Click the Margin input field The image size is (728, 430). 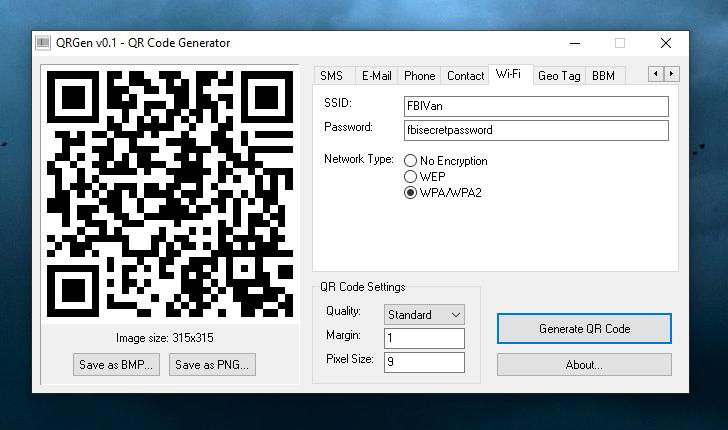pyautogui.click(x=424, y=338)
